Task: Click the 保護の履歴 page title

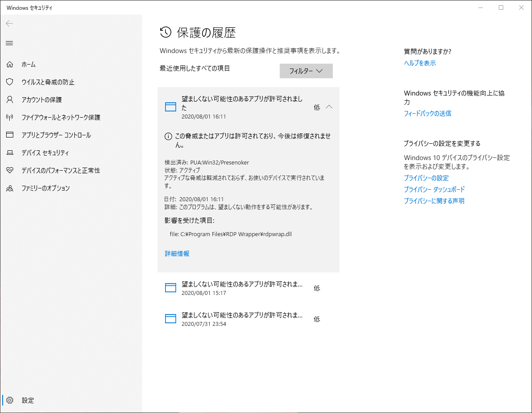Action: pyautogui.click(x=206, y=32)
